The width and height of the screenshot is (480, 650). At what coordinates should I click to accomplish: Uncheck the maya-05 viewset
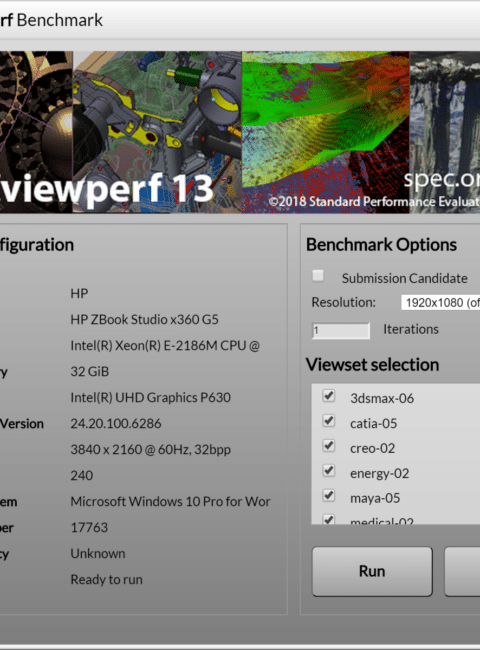[329, 495]
